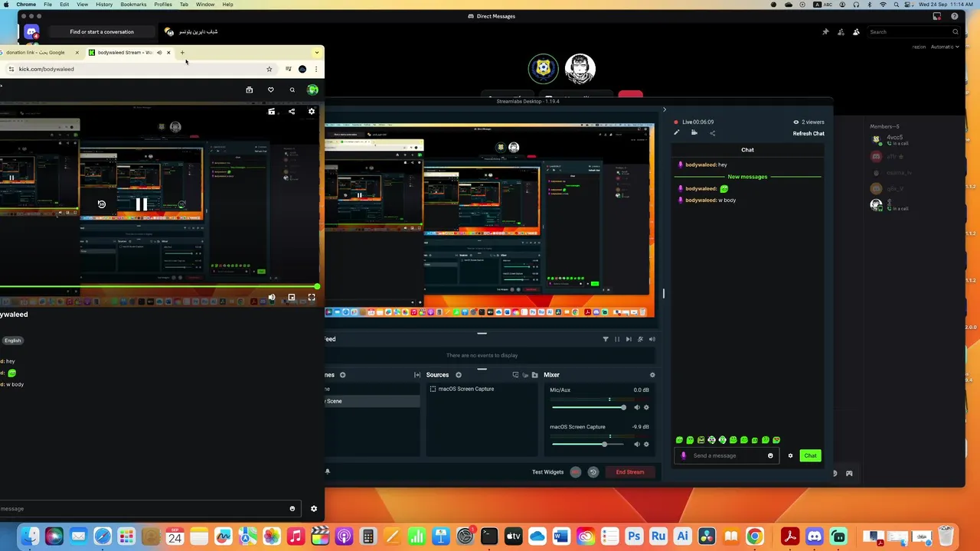Select the highlighted scene in Scenes list
Image resolution: width=980 pixels, height=551 pixels.
point(372,401)
